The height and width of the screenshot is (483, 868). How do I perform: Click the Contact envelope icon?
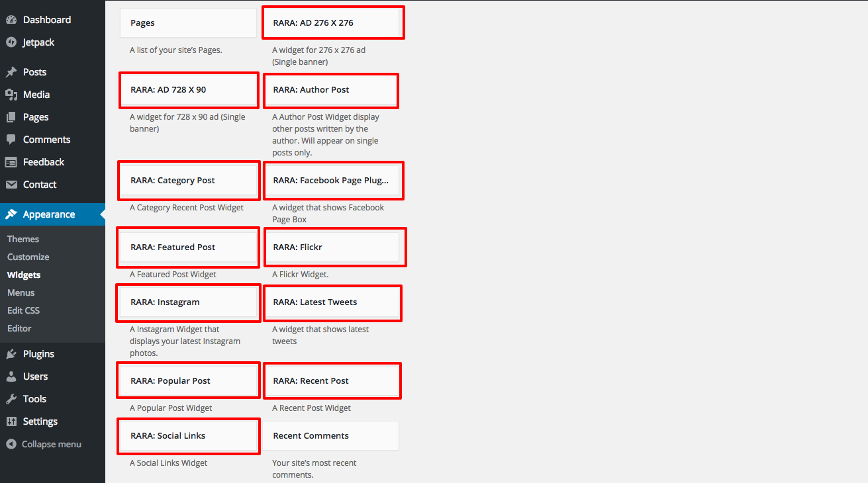pos(11,185)
